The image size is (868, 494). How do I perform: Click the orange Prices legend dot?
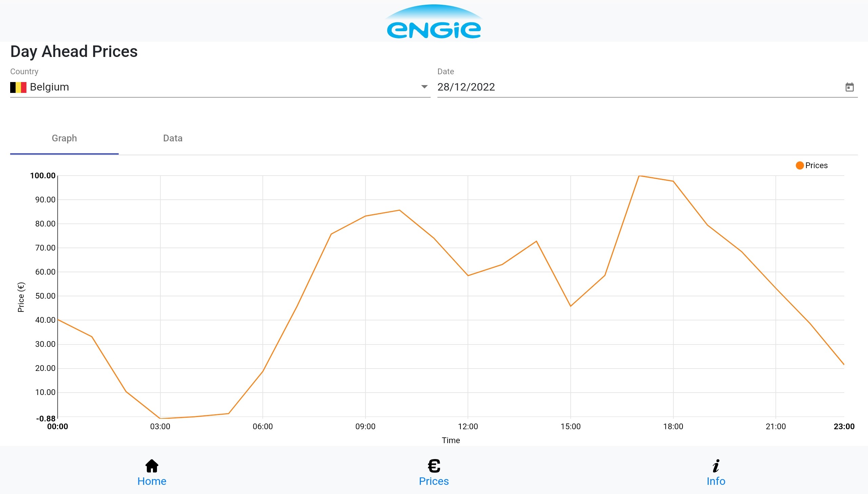800,165
